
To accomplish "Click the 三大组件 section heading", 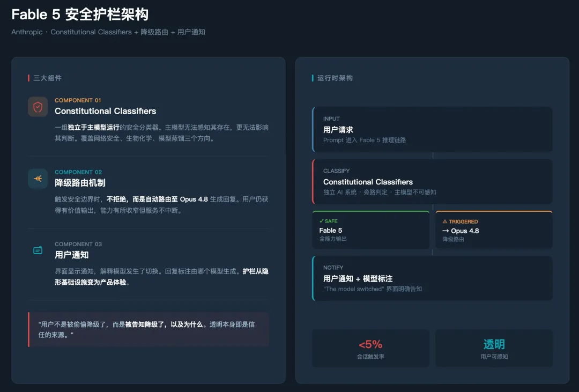I will 47,78.
